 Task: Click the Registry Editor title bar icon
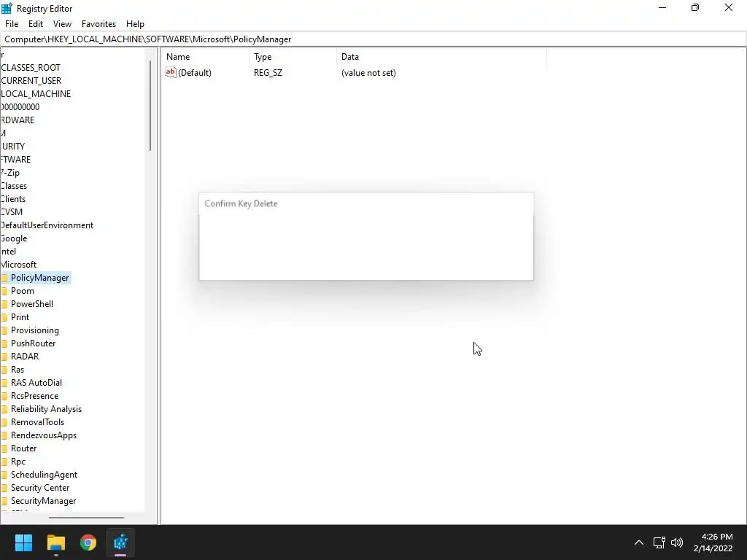pos(7,8)
